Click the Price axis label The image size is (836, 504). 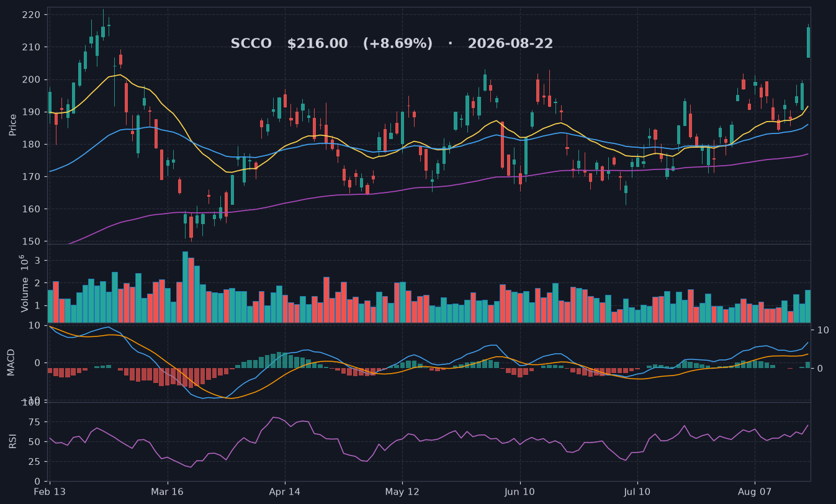tap(13, 125)
